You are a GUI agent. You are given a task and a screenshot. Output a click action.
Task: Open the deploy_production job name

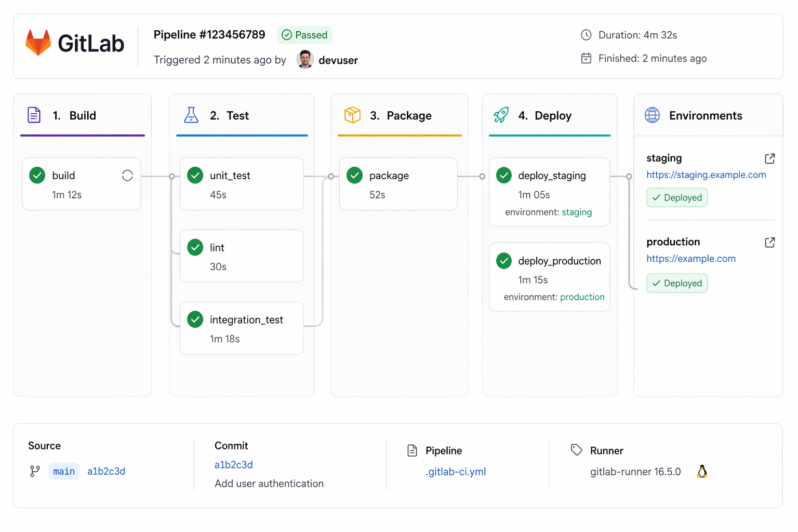pyautogui.click(x=560, y=261)
